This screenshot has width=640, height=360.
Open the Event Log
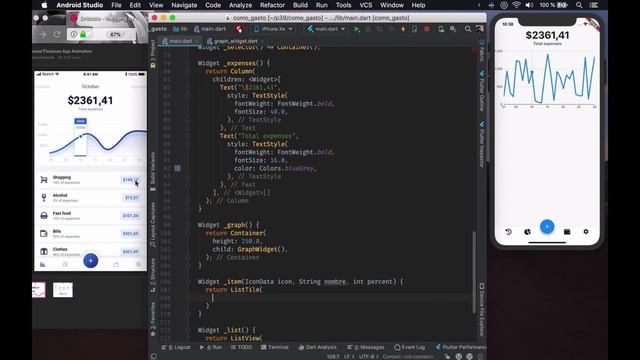click(410, 347)
